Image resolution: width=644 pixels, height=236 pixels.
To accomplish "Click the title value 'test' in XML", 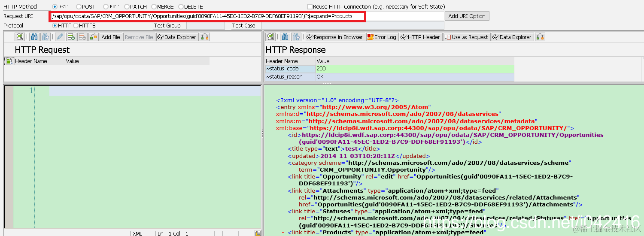I will tap(352, 149).
